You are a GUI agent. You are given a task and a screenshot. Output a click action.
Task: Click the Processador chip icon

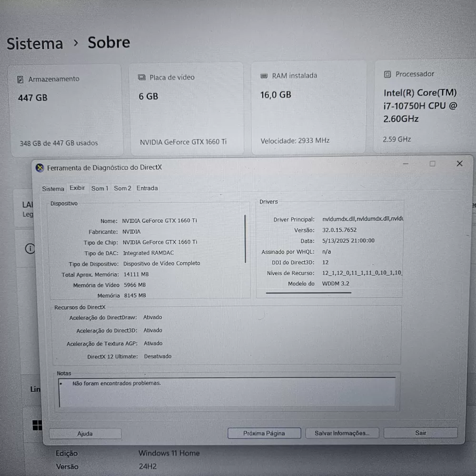[x=387, y=74]
